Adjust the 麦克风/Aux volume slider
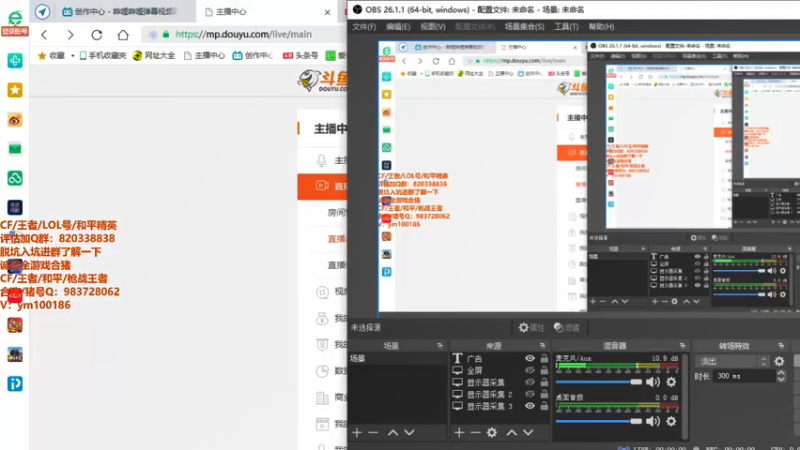This screenshot has width=800, height=450. tap(598, 382)
